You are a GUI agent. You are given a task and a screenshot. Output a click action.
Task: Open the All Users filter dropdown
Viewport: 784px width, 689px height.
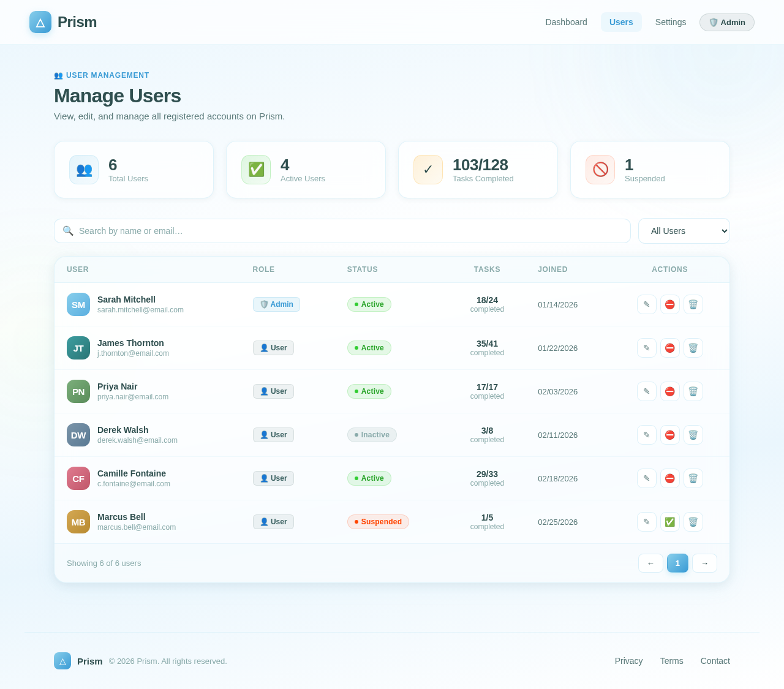click(684, 231)
